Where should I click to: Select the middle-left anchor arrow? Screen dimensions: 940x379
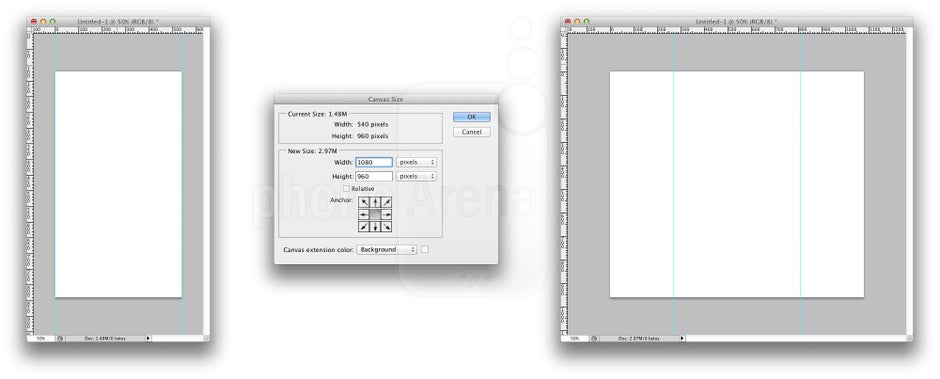point(364,214)
